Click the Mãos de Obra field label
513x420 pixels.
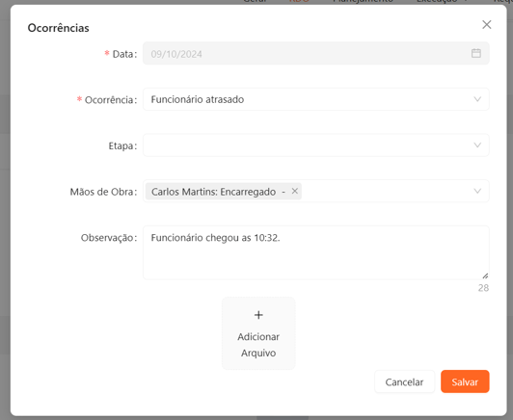tap(103, 192)
